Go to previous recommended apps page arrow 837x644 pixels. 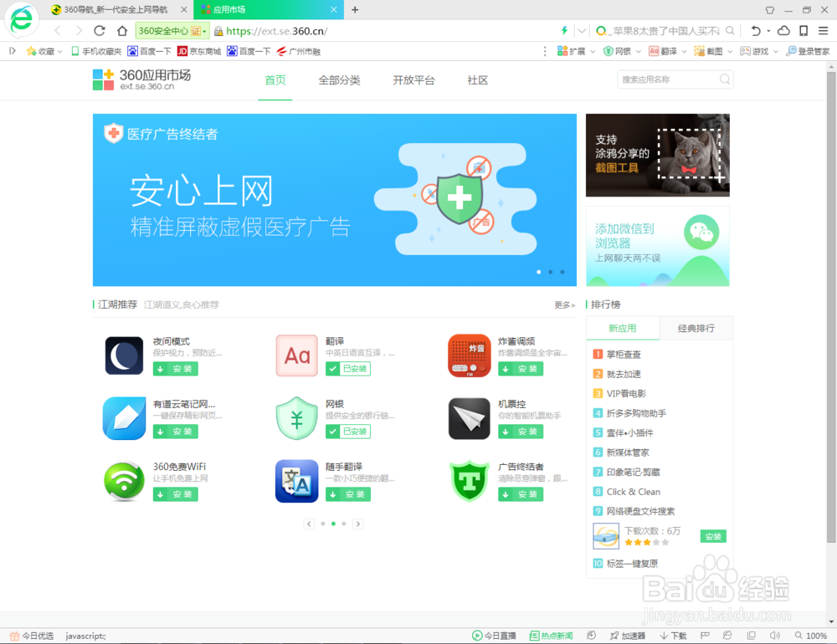309,524
